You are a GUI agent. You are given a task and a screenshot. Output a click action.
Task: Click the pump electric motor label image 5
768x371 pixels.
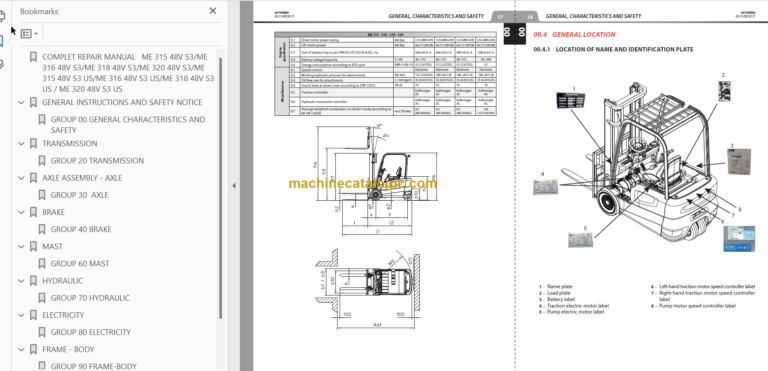coord(581,240)
